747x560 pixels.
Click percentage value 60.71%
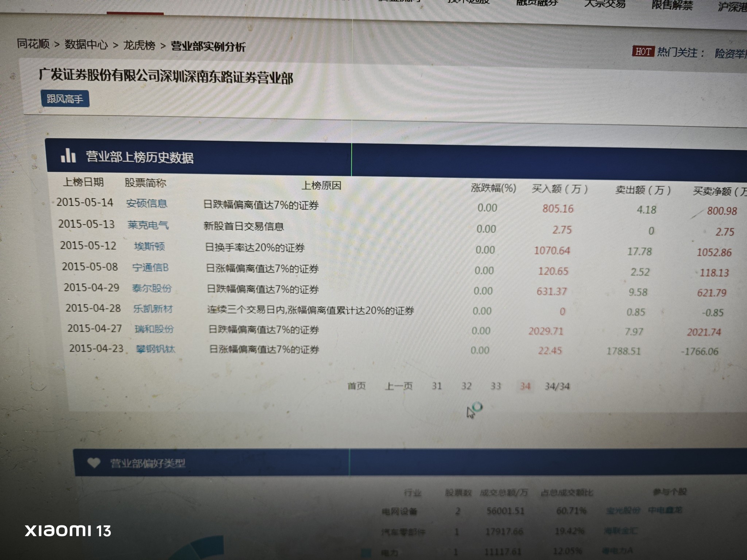tap(571, 510)
